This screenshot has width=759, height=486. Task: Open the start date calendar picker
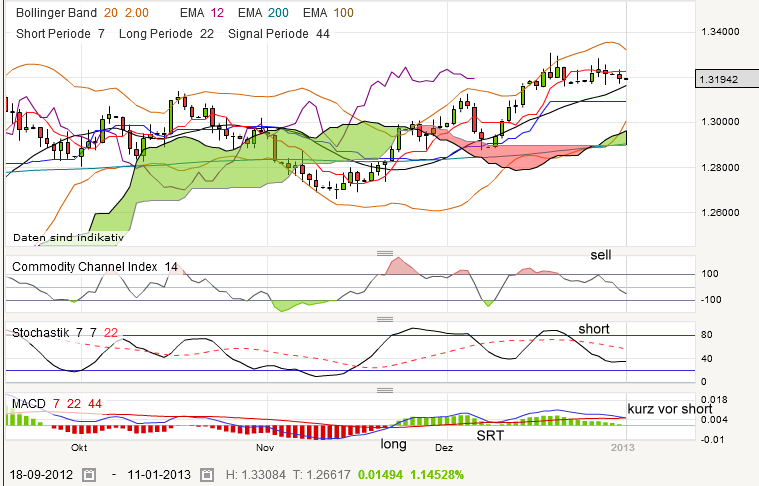pyautogui.click(x=88, y=473)
